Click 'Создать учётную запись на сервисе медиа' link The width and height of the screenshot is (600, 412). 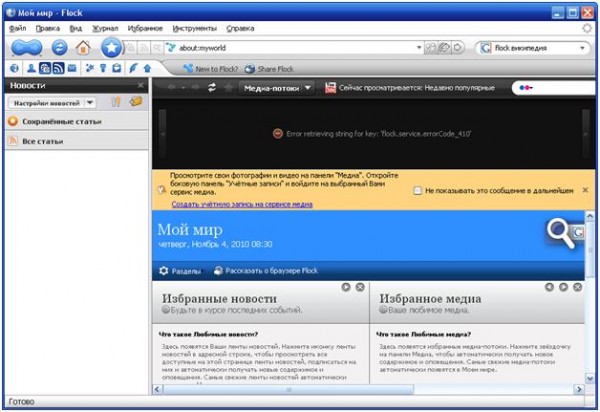point(242,204)
